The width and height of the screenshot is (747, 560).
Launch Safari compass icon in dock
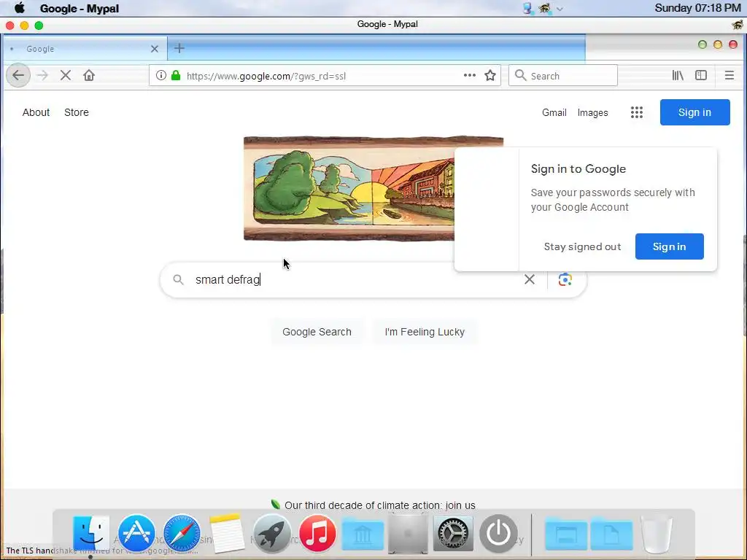[x=182, y=533]
